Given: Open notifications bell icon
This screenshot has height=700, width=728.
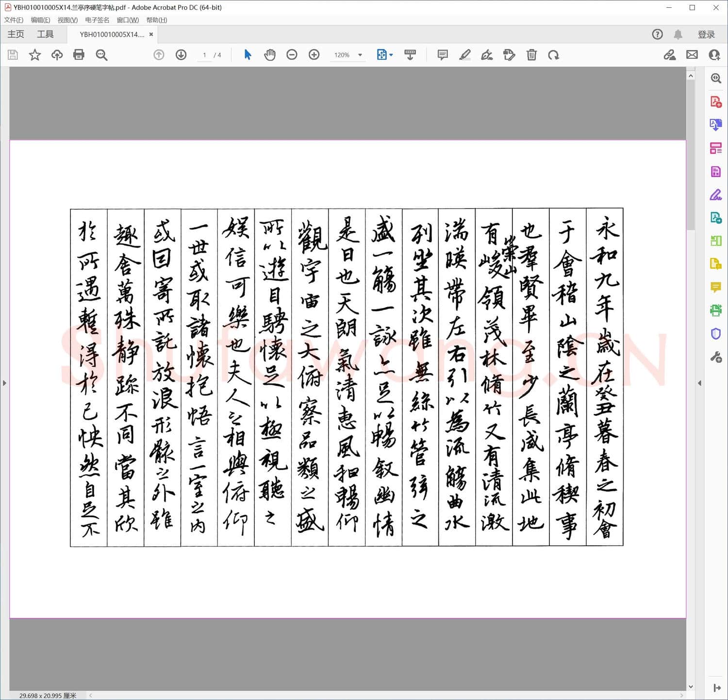Looking at the screenshot, I should pos(678,34).
